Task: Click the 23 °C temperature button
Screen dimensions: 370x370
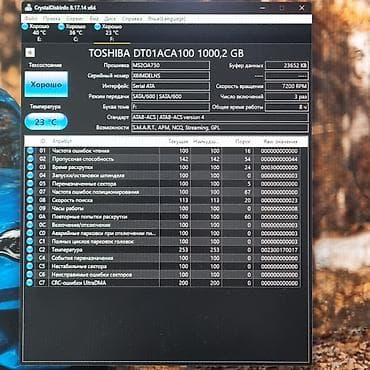Action: point(46,122)
